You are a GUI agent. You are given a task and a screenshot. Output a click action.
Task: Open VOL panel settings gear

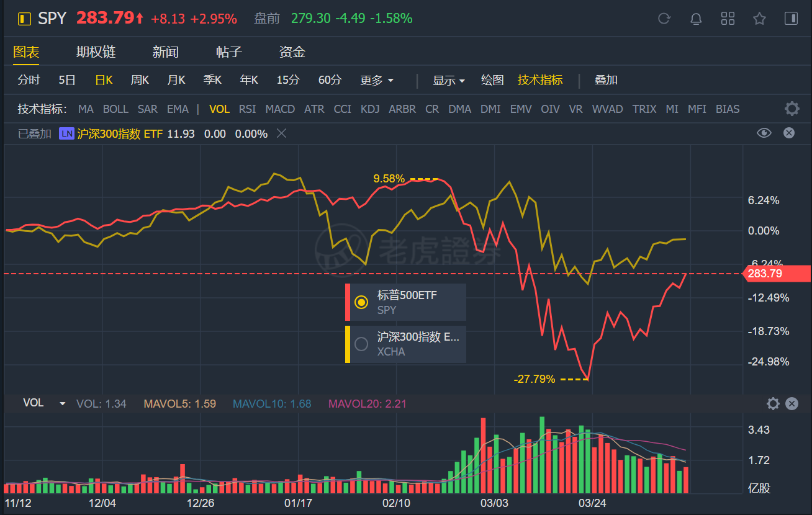click(x=773, y=404)
